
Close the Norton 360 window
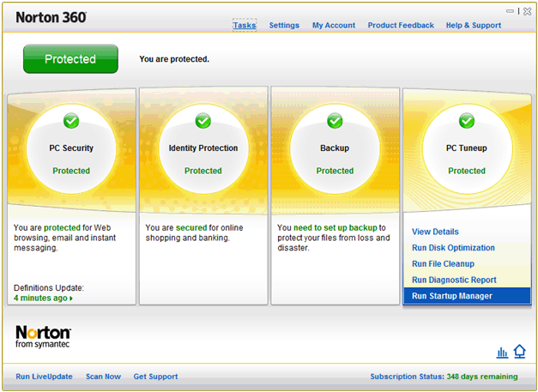(528, 12)
